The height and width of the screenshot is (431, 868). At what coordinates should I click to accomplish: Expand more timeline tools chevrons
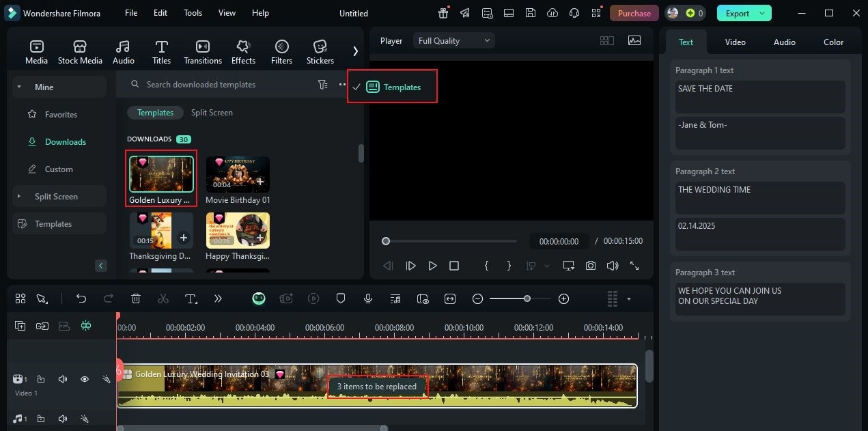pos(218,298)
